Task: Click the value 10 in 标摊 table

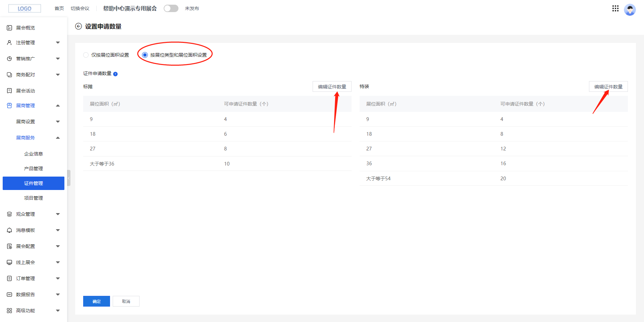Action: (x=227, y=164)
